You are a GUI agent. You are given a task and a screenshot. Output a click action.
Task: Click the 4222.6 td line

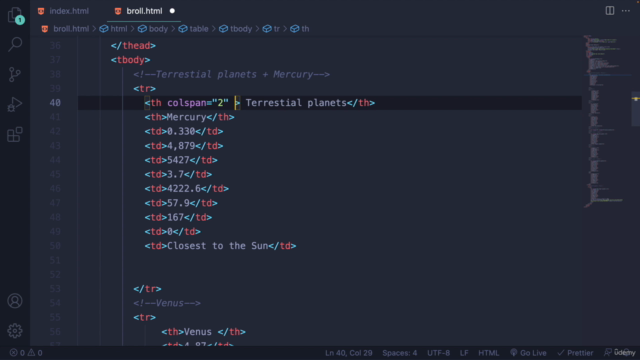pyautogui.click(x=187, y=189)
